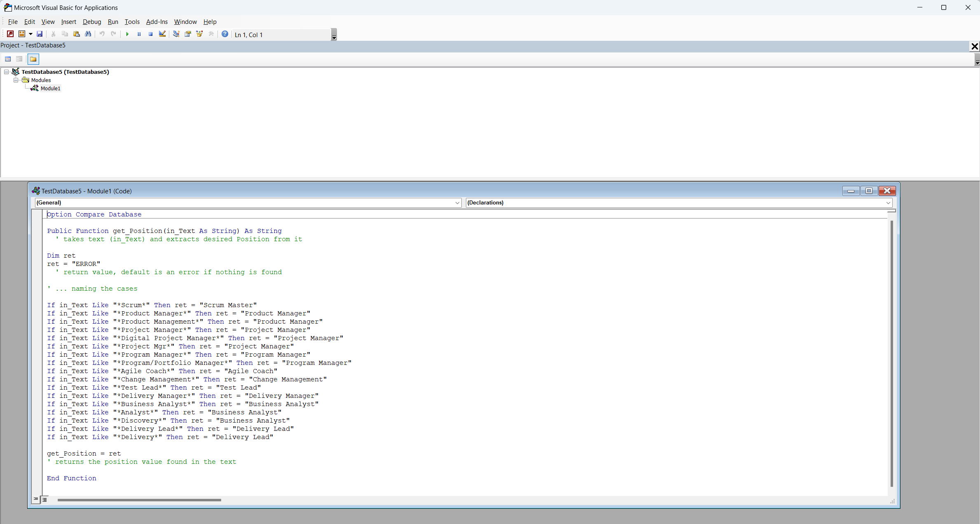The height and width of the screenshot is (524, 980).
Task: Open the Edit menu
Action: point(29,22)
